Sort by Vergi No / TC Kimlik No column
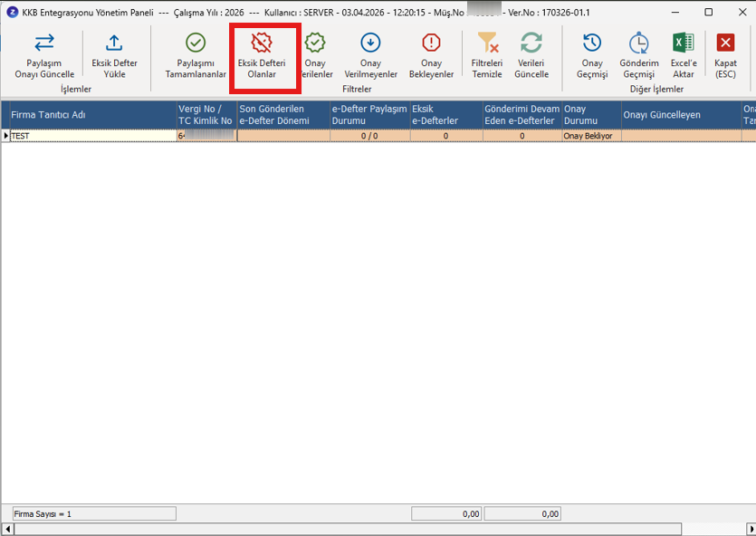The height and width of the screenshot is (536, 756). coord(206,115)
